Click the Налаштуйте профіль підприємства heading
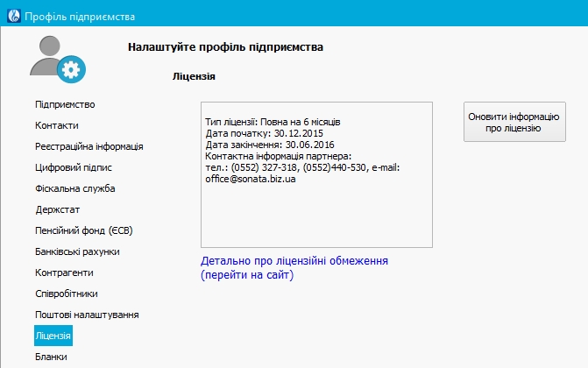This screenshot has width=588, height=368. pyautogui.click(x=225, y=46)
